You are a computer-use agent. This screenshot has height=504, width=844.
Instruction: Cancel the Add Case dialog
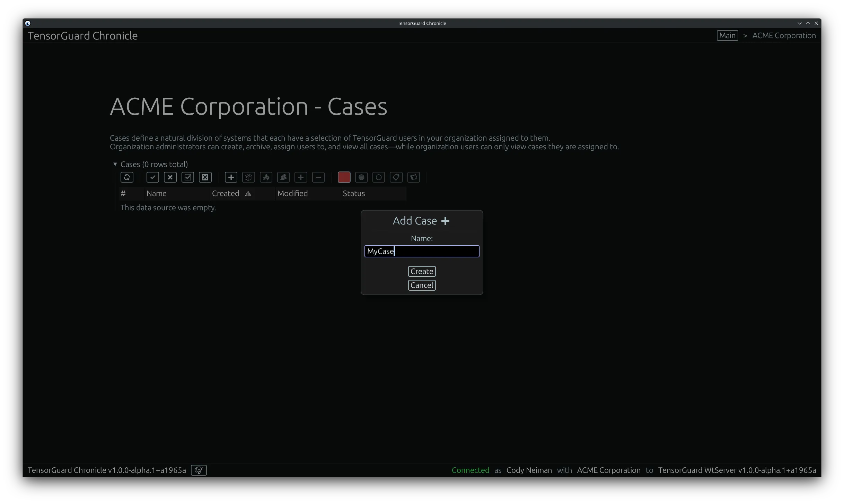pos(421,285)
